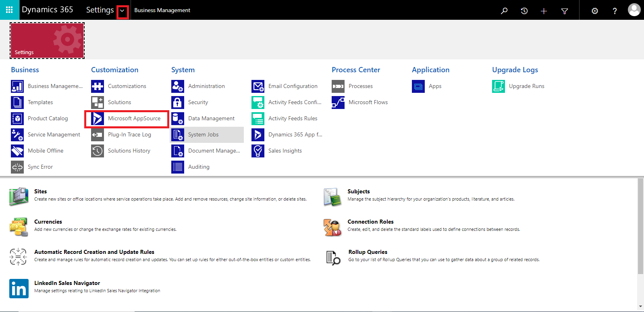This screenshot has height=312, width=644.
Task: Click the help question mark icon
Action: (x=615, y=11)
